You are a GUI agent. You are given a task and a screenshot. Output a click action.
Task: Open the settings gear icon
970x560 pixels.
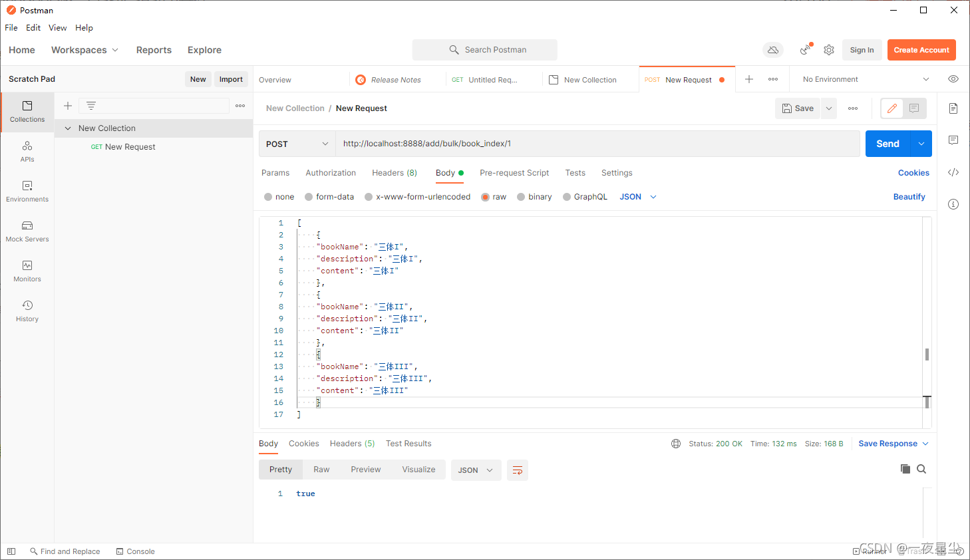(829, 50)
